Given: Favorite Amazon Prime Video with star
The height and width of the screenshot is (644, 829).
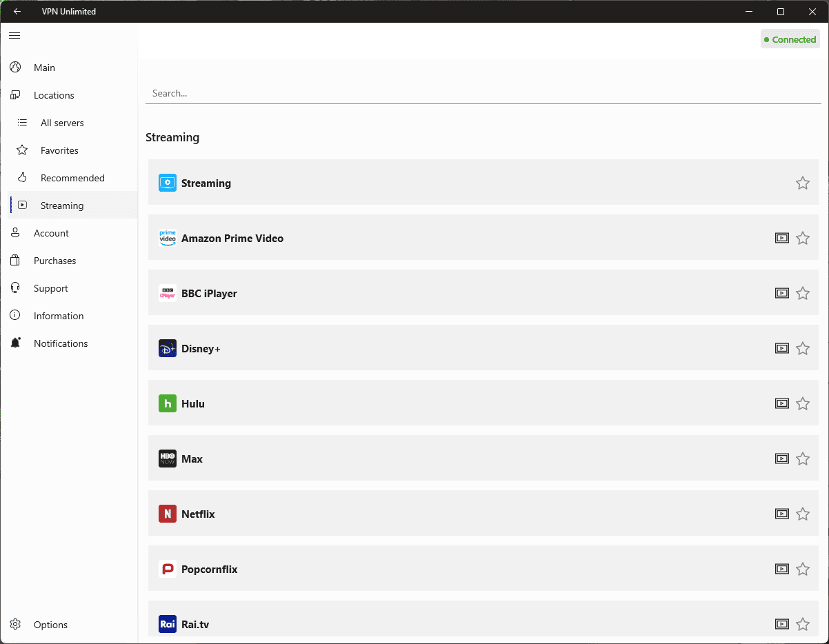Looking at the screenshot, I should [x=803, y=238].
